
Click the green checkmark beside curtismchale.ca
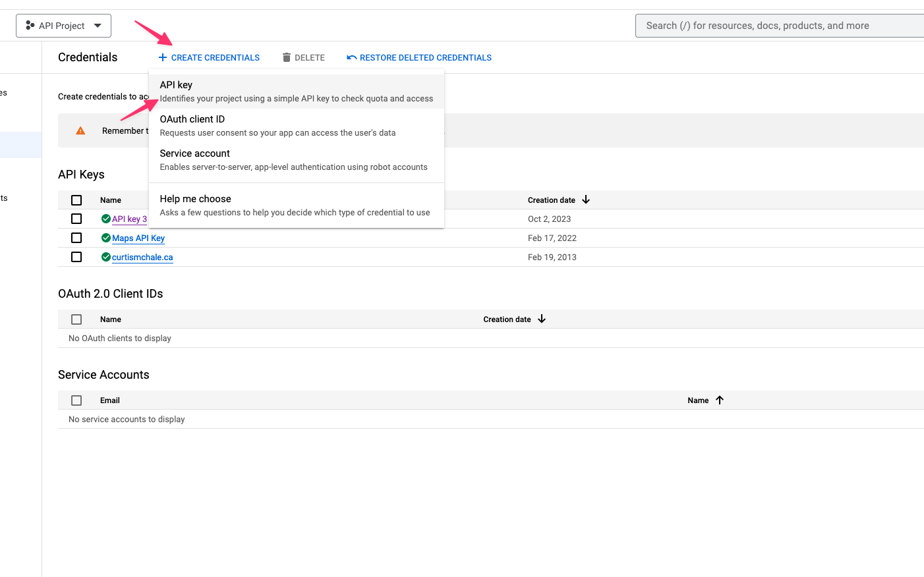coord(106,257)
